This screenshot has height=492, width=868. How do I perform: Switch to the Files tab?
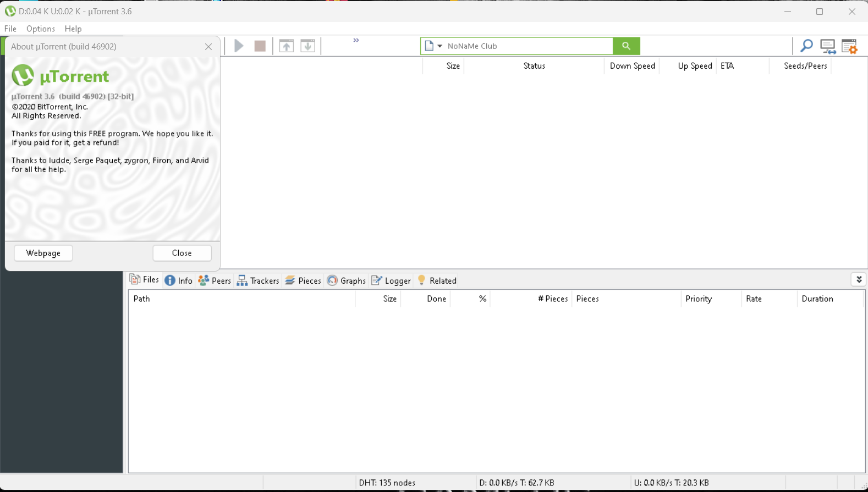[x=144, y=280]
